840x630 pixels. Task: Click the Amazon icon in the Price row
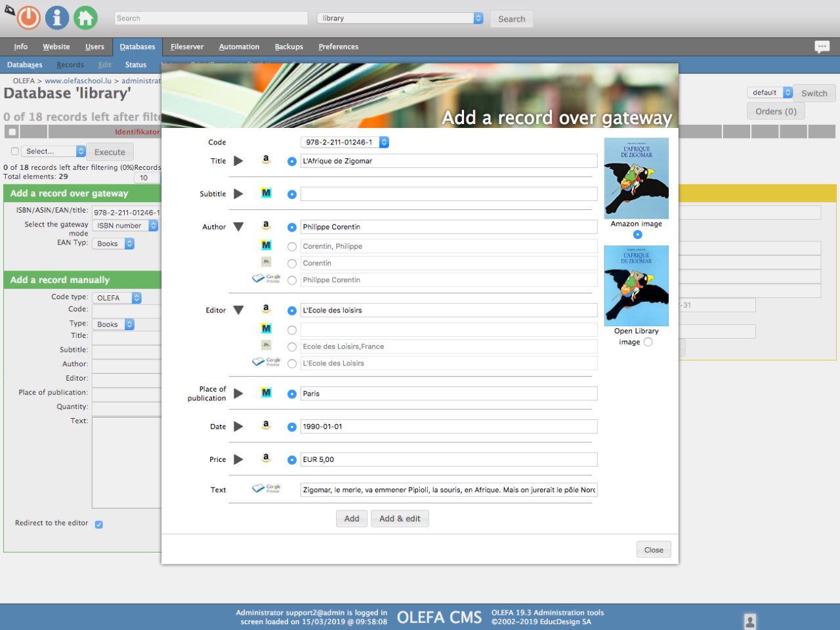click(x=266, y=458)
